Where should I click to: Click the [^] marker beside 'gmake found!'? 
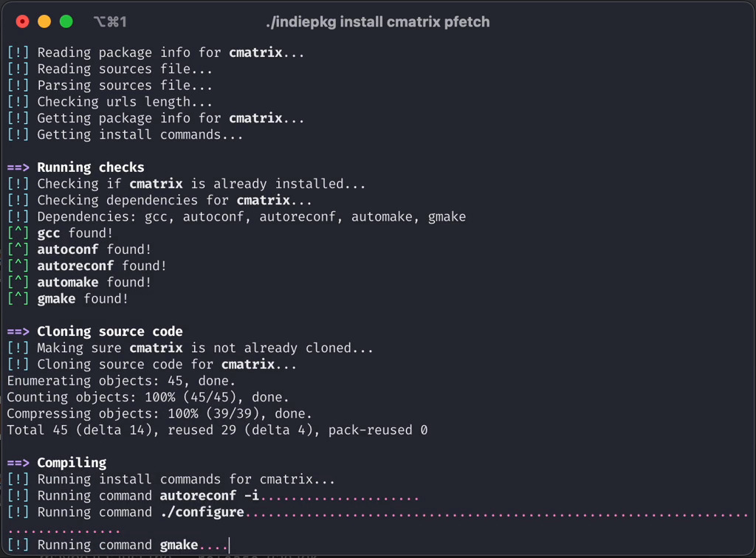coord(18,299)
